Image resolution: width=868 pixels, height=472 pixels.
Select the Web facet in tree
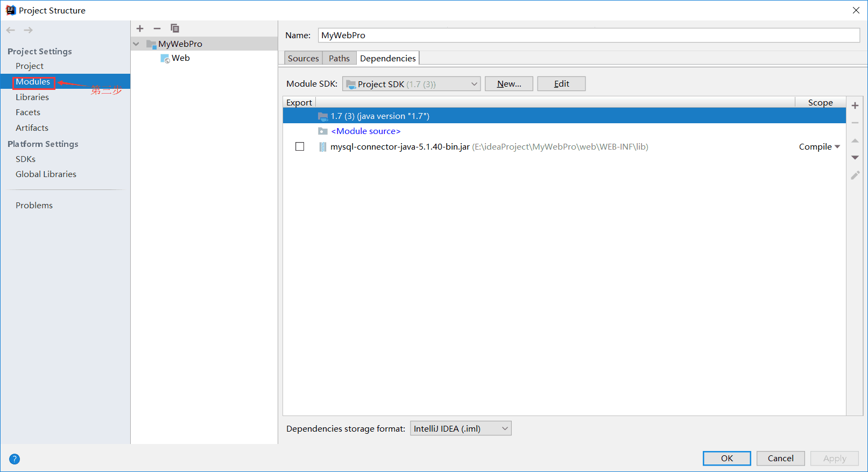(204, 58)
